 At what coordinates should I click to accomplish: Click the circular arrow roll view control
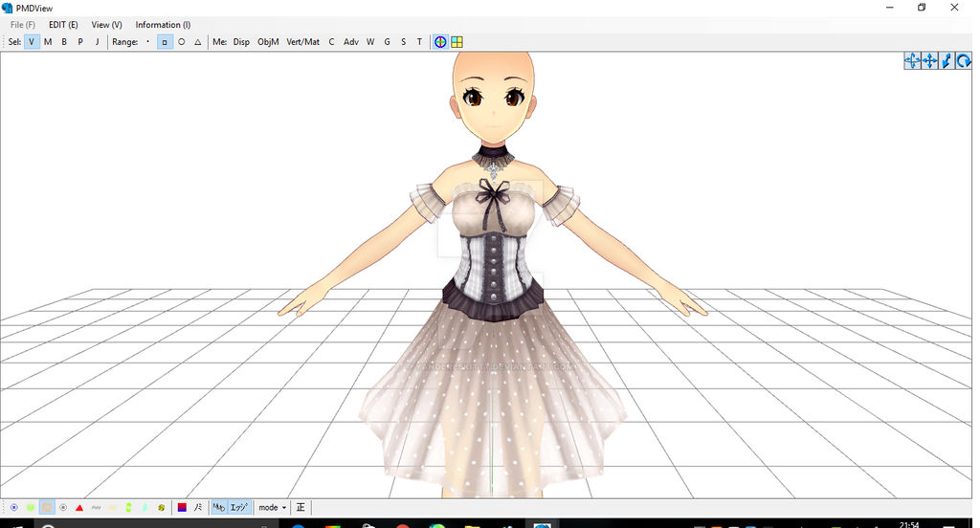point(964,60)
